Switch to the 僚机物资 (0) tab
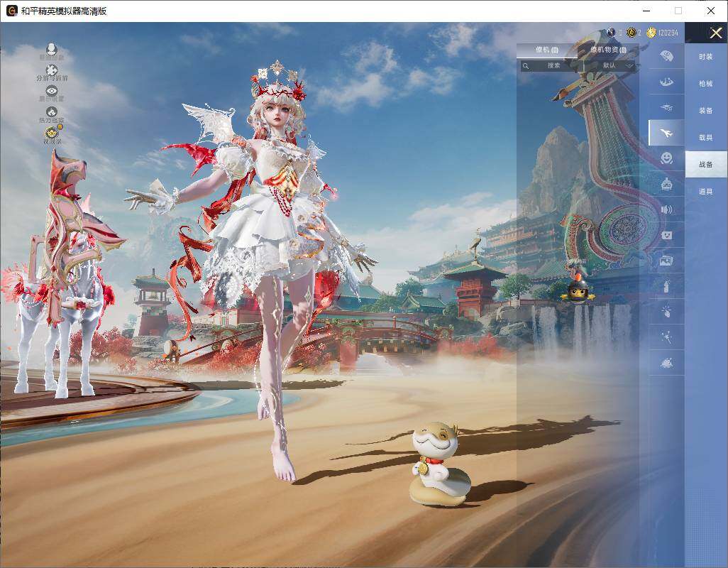728x568 pixels. click(x=608, y=50)
